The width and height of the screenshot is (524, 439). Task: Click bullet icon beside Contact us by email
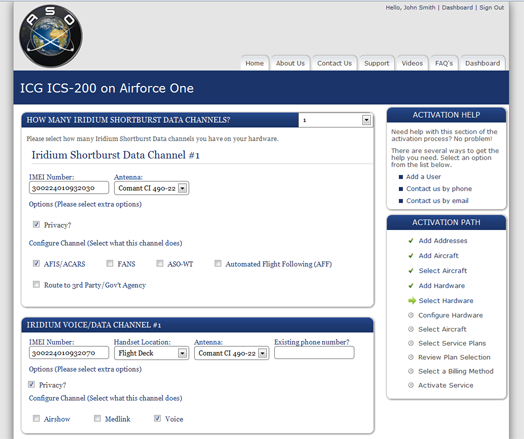pos(401,201)
